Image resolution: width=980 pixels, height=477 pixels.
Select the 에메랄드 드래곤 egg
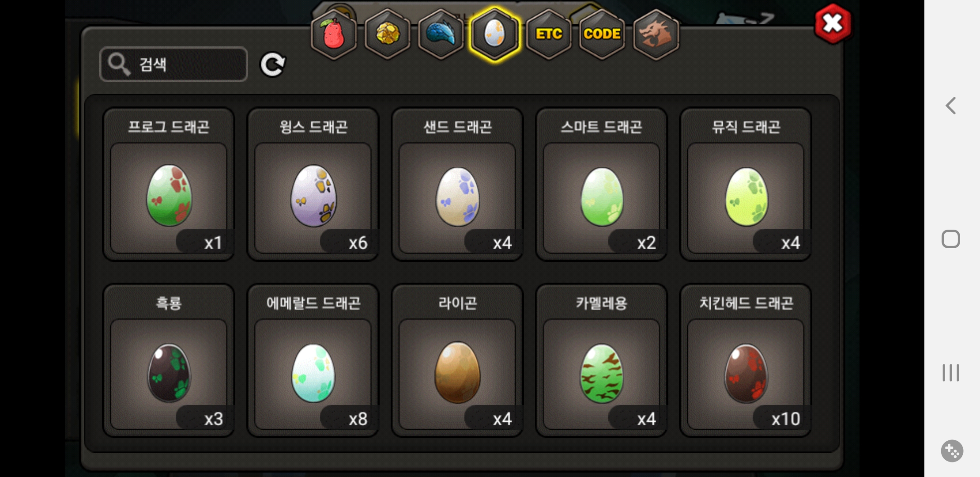point(313,360)
